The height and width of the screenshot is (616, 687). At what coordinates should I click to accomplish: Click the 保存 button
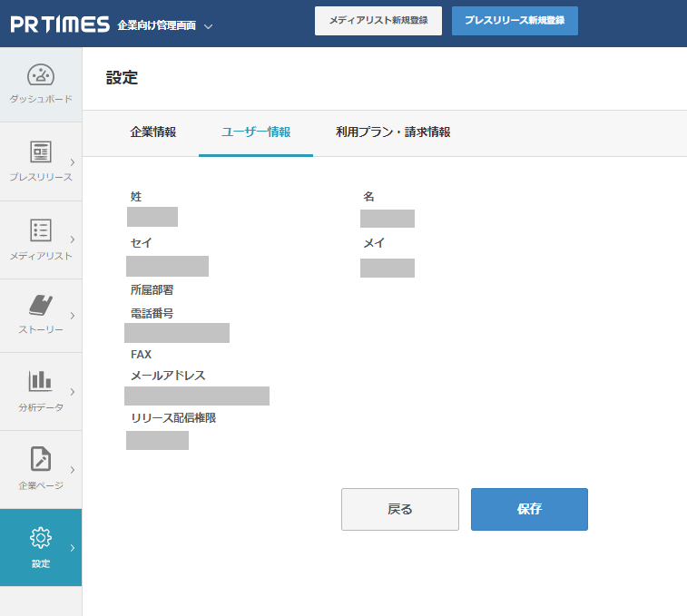click(529, 509)
